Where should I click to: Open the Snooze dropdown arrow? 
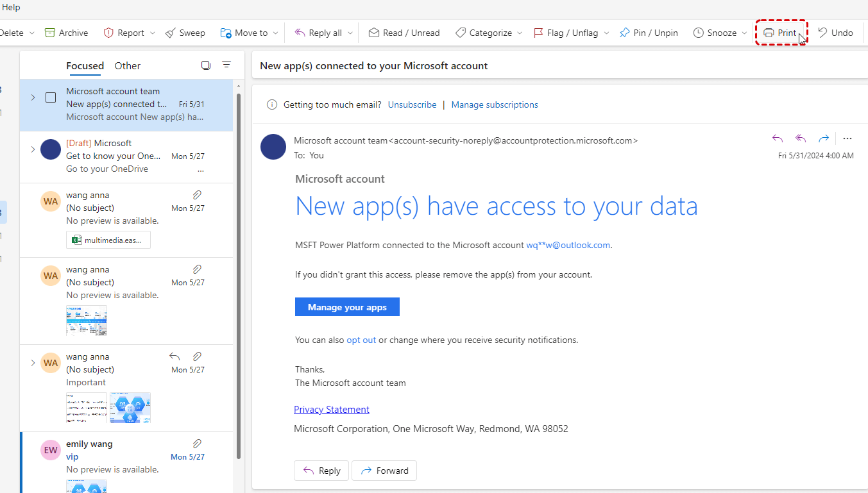click(x=744, y=33)
